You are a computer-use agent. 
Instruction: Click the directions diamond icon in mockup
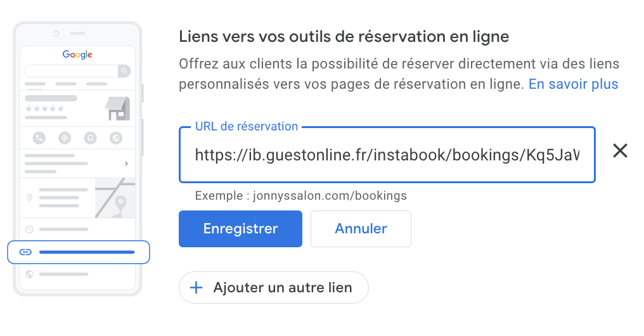tap(65, 138)
